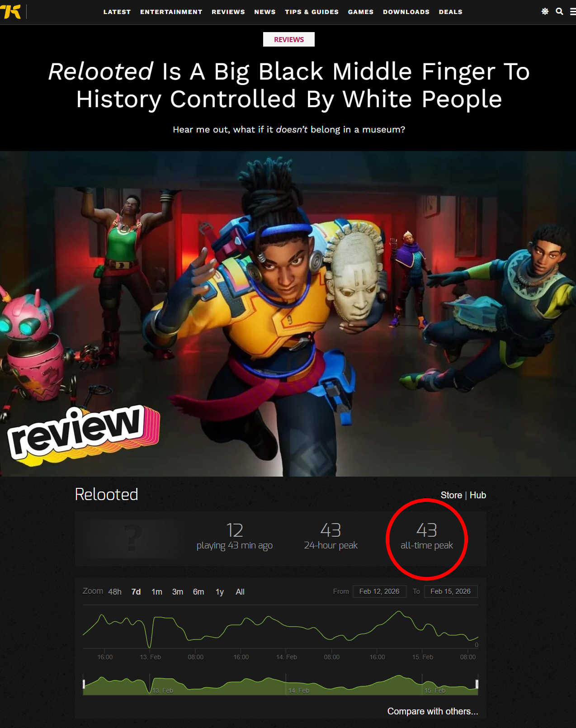Click the Relooted hero review image

[x=288, y=313]
